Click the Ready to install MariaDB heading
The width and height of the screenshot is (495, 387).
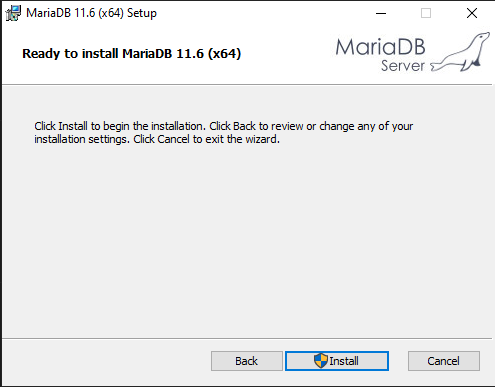point(131,54)
